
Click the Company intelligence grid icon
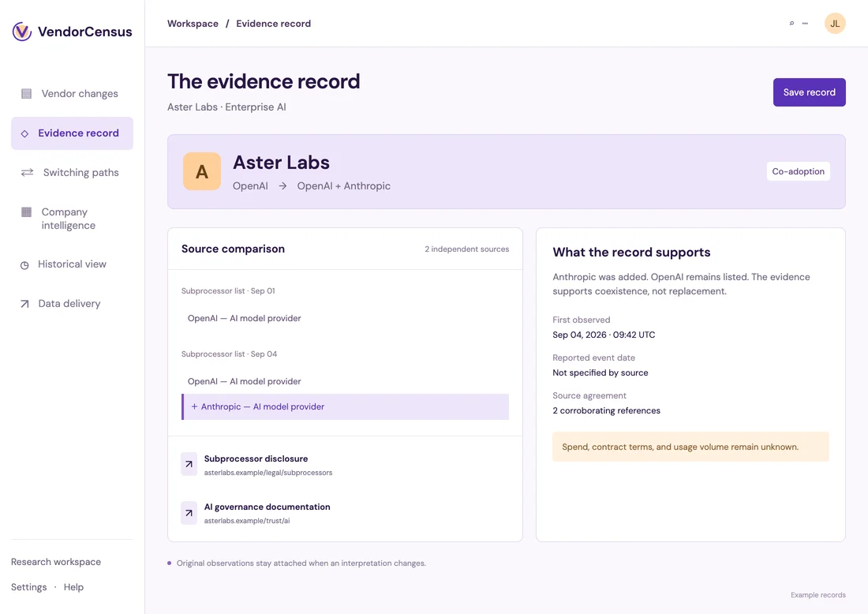pyautogui.click(x=26, y=212)
